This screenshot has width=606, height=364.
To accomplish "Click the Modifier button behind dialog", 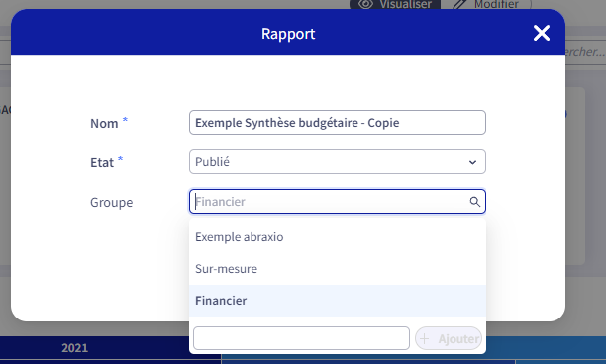I will [x=486, y=4].
